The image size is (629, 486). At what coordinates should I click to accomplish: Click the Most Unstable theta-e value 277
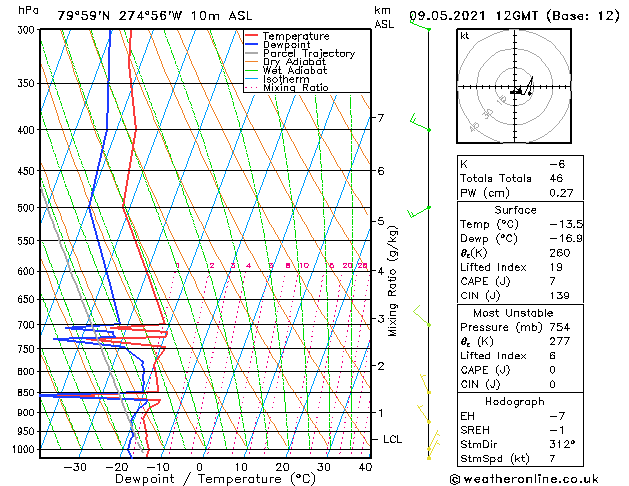tap(560, 341)
